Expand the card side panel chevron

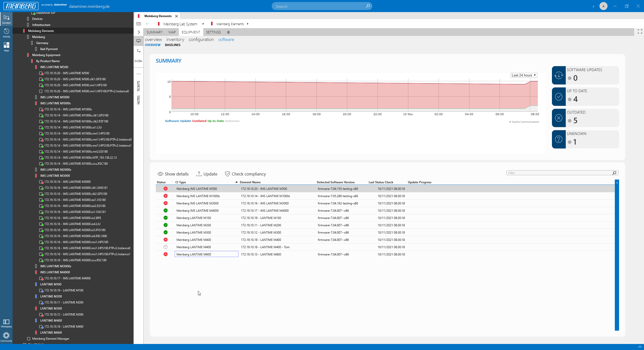pyautogui.click(x=139, y=32)
